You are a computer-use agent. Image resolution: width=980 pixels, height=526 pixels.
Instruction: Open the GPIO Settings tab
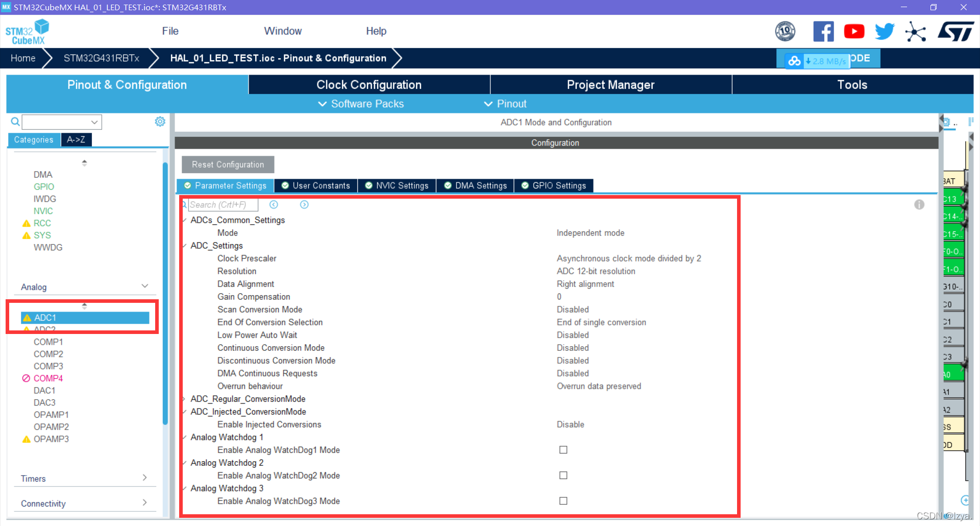point(554,186)
